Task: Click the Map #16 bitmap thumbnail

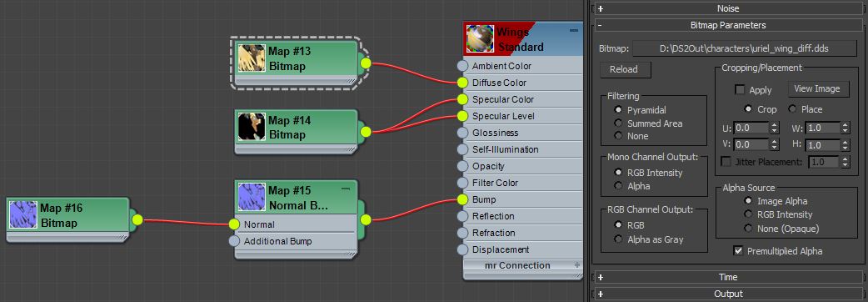Action: [23, 215]
